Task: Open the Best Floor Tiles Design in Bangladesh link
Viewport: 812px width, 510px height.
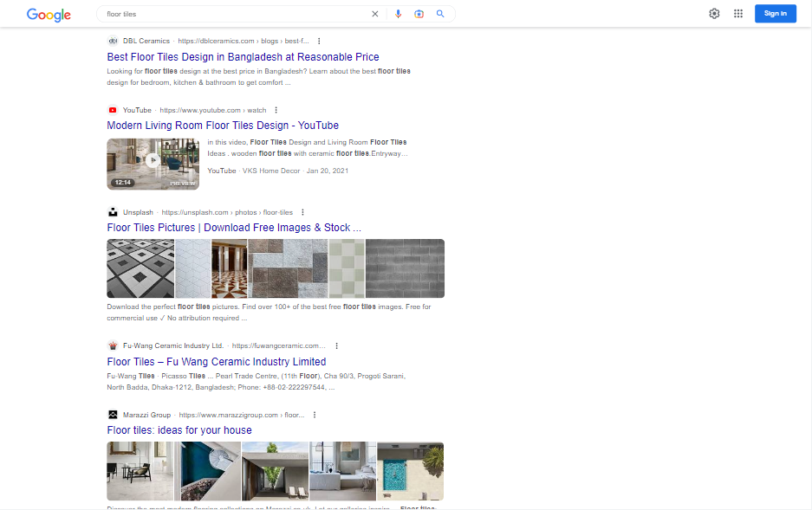Action: [x=242, y=56]
